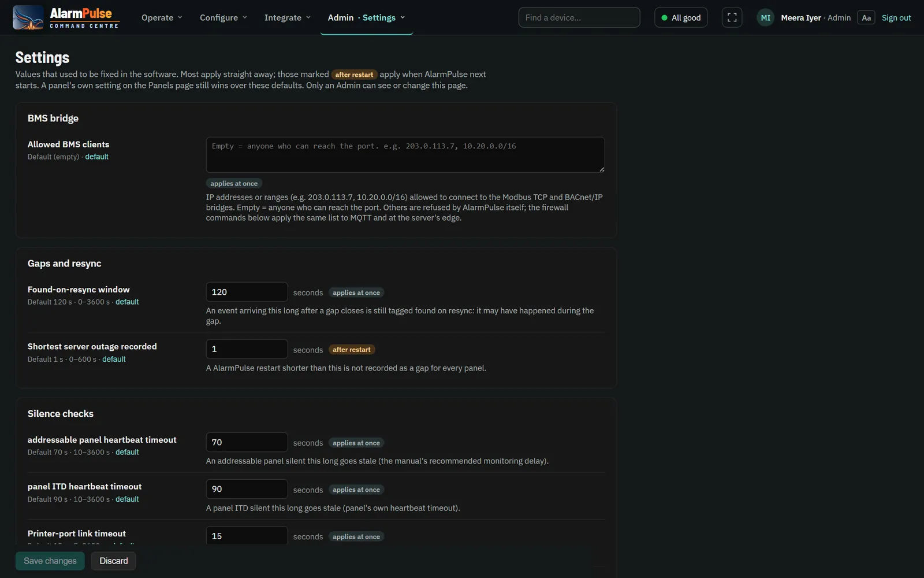Toggle fullscreen mode icon

tap(732, 17)
